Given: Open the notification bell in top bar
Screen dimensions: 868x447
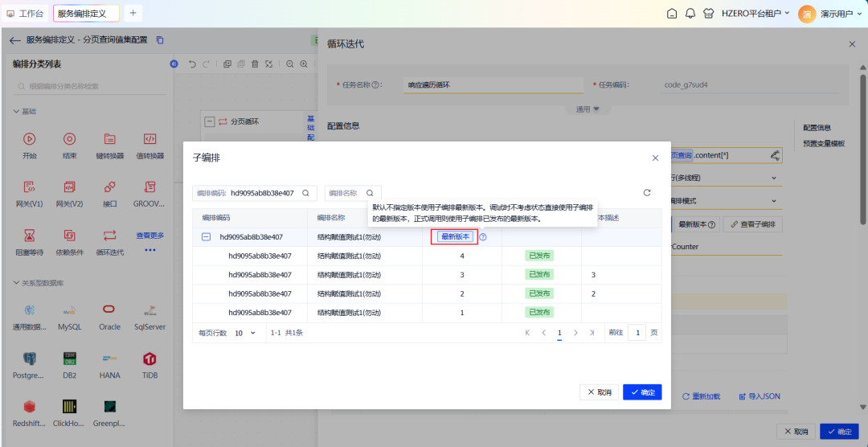Looking at the screenshot, I should click(x=690, y=14).
